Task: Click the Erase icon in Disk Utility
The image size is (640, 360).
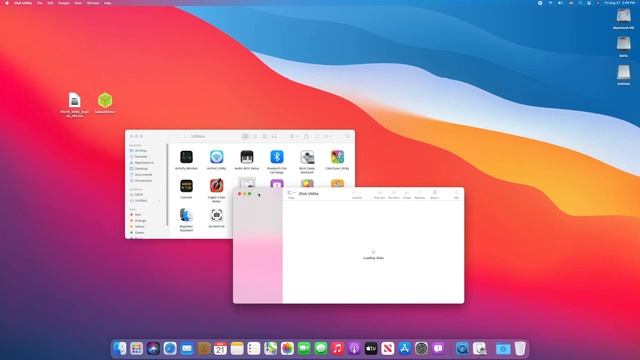Action: pos(407,195)
